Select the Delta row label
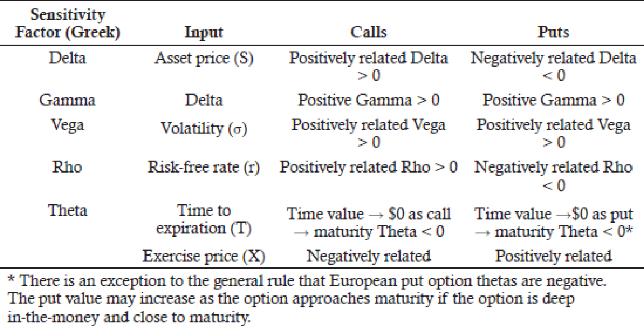 pos(68,58)
